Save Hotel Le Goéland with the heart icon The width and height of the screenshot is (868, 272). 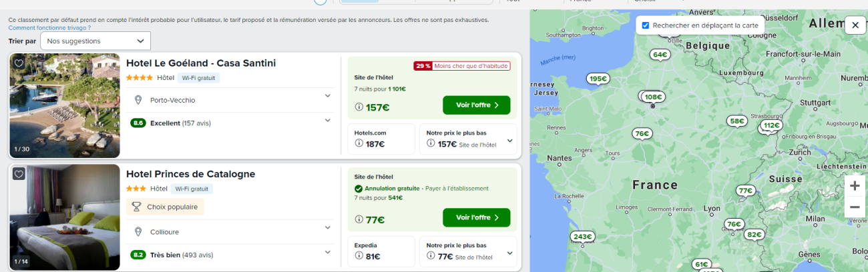pos(19,63)
